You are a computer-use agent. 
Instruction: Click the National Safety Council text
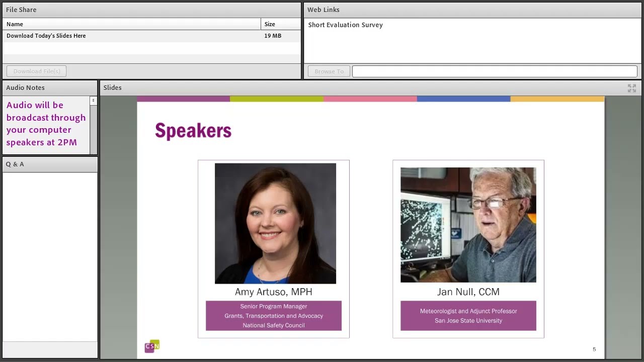(x=274, y=325)
